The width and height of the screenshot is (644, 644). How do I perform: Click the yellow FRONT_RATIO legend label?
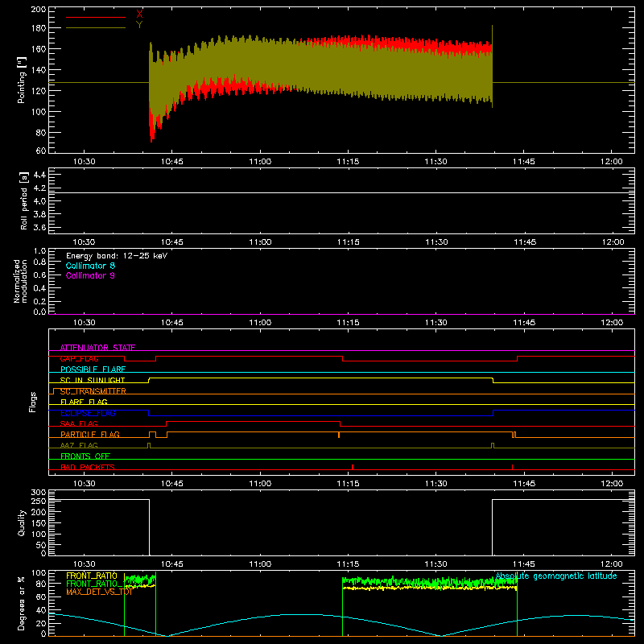pyautogui.click(x=92, y=576)
